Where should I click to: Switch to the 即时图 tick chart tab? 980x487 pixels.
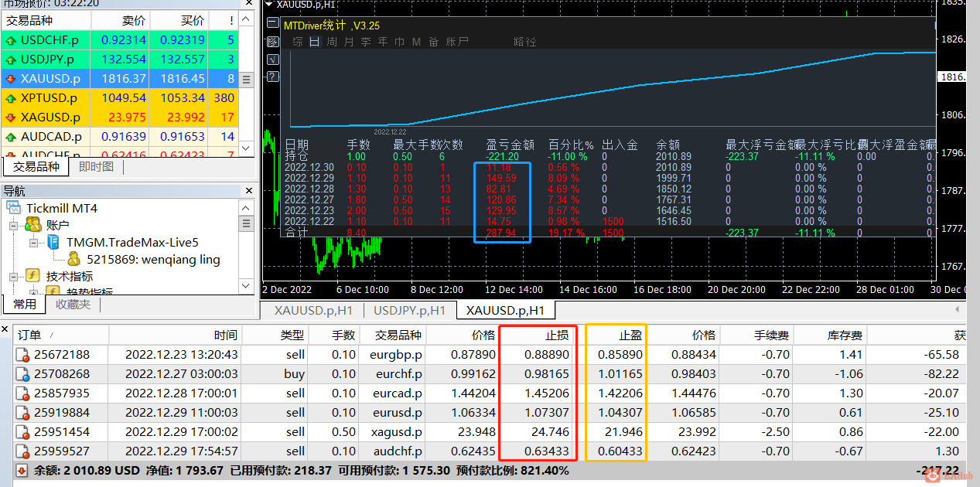point(97,166)
